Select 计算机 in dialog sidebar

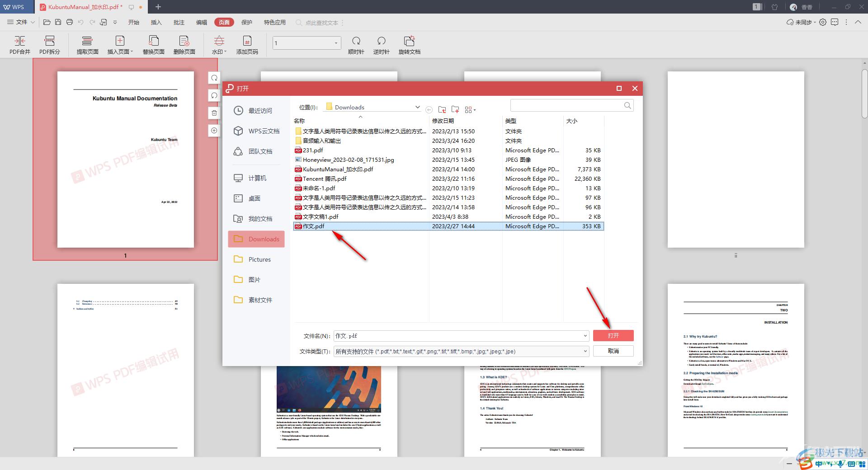pos(256,178)
